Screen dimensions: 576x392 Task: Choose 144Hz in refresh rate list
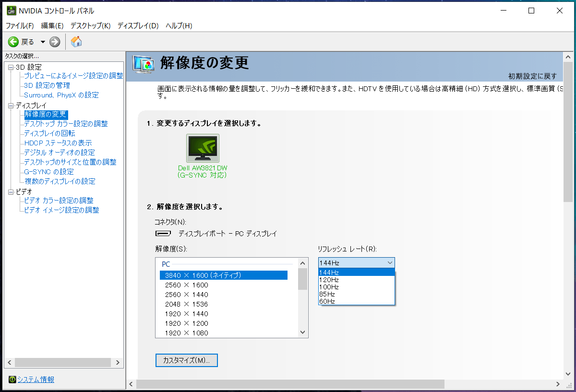357,273
